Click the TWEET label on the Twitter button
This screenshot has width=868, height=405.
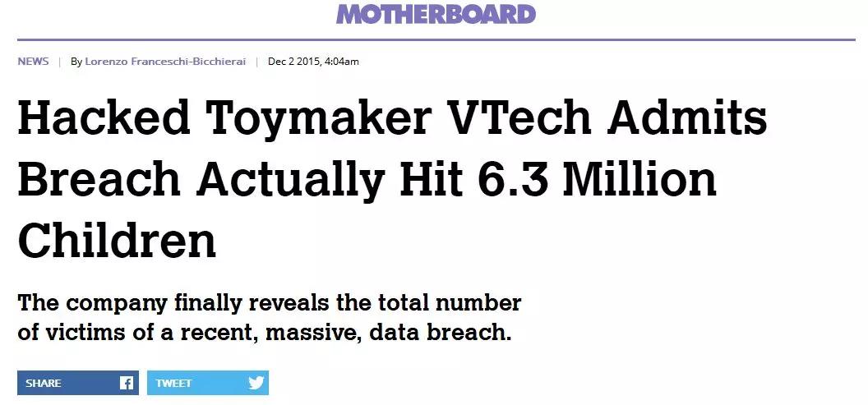click(x=173, y=383)
